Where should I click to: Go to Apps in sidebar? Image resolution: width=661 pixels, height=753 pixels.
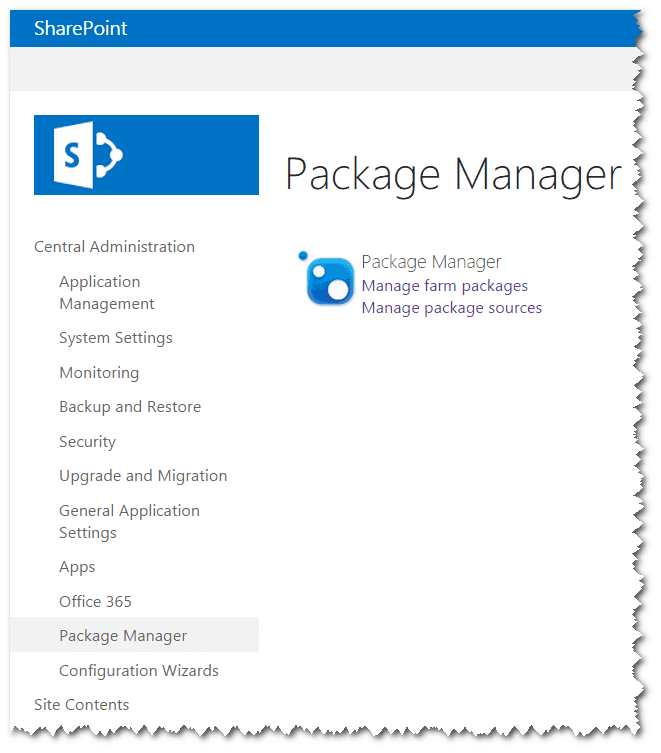coord(77,567)
